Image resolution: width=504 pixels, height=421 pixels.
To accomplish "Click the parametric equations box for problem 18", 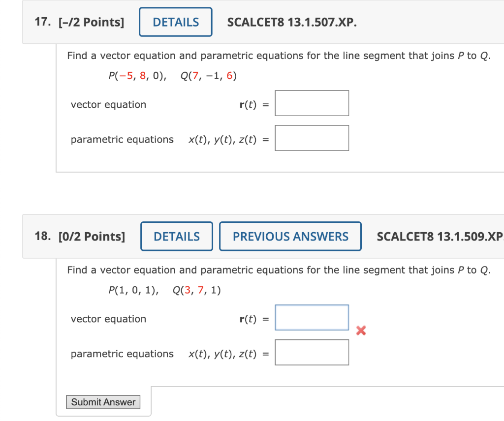I will tap(312, 352).
